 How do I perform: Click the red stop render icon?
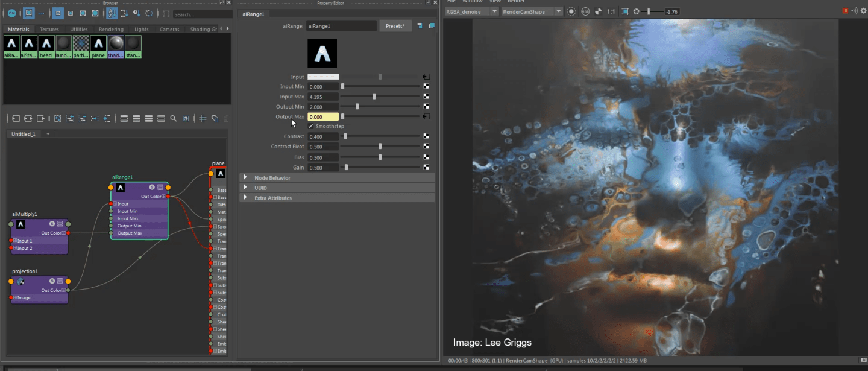coord(845,11)
